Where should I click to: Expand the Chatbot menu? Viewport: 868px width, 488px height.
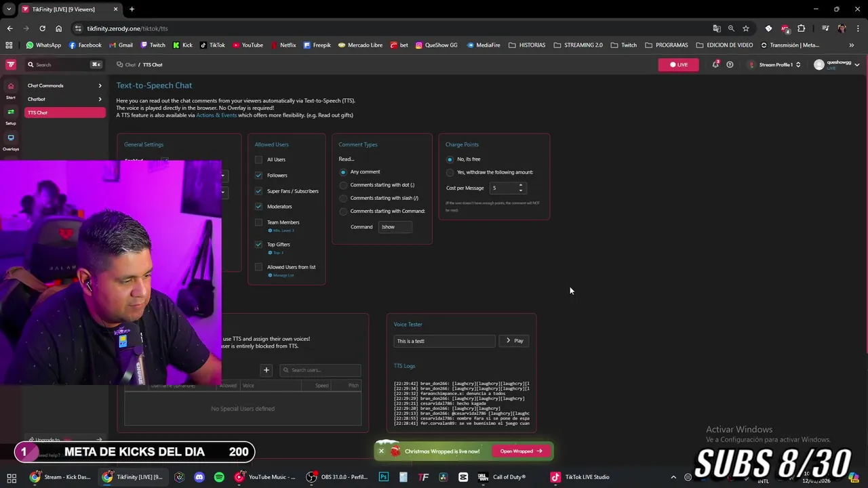pyautogui.click(x=64, y=99)
